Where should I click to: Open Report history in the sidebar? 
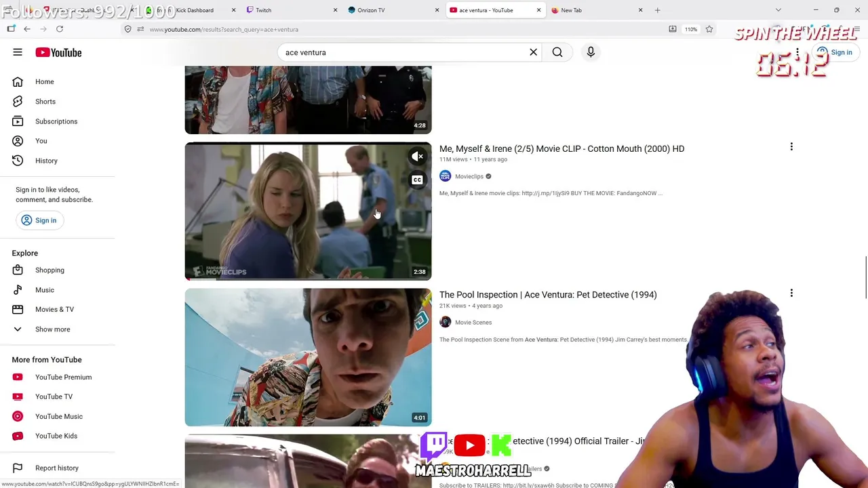pyautogui.click(x=58, y=468)
